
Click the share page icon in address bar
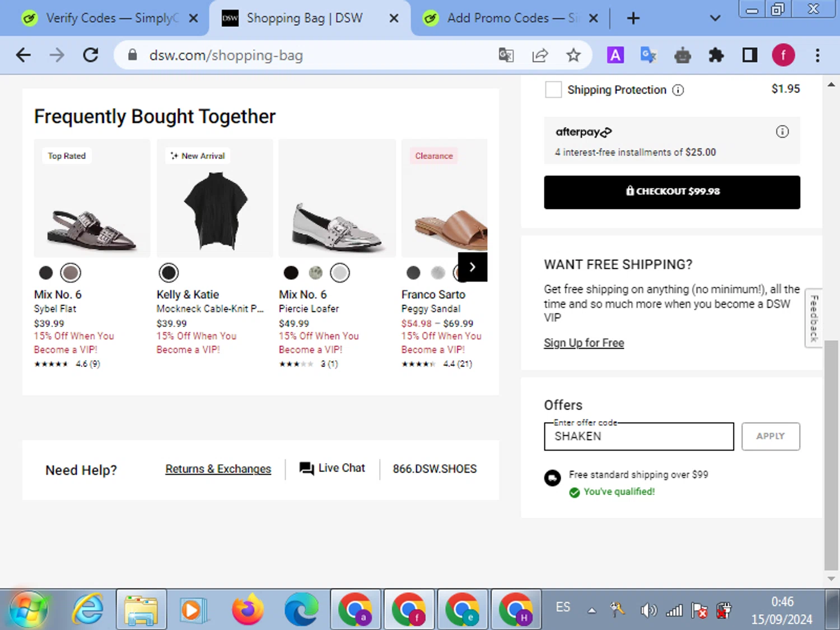coord(540,55)
